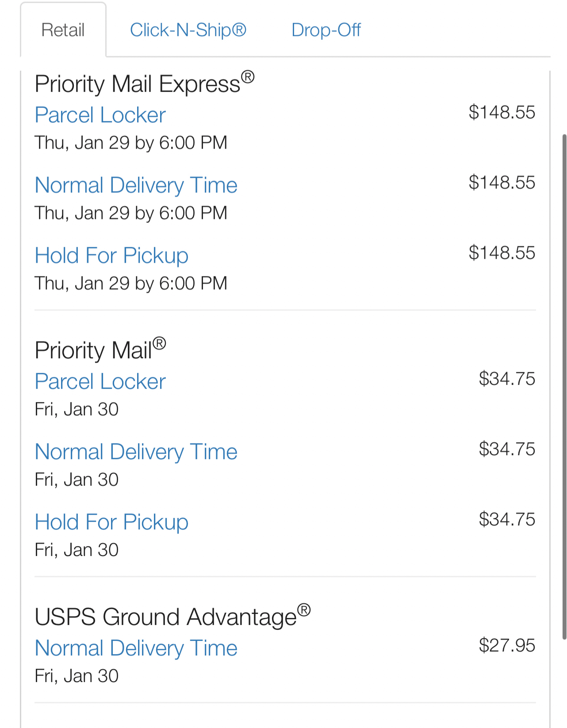This screenshot has height=728, width=567.
Task: Click the $34.75 price beside Priority Mail Hold For Pickup
Action: pyautogui.click(x=507, y=519)
